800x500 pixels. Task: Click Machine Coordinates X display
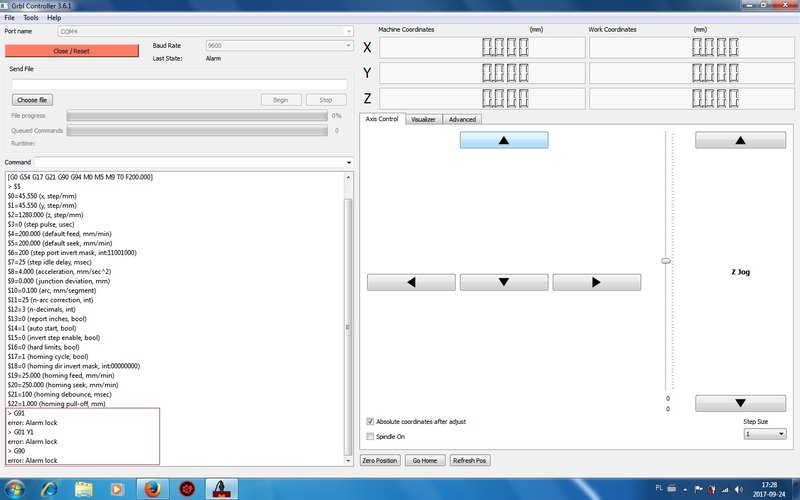[x=482, y=47]
